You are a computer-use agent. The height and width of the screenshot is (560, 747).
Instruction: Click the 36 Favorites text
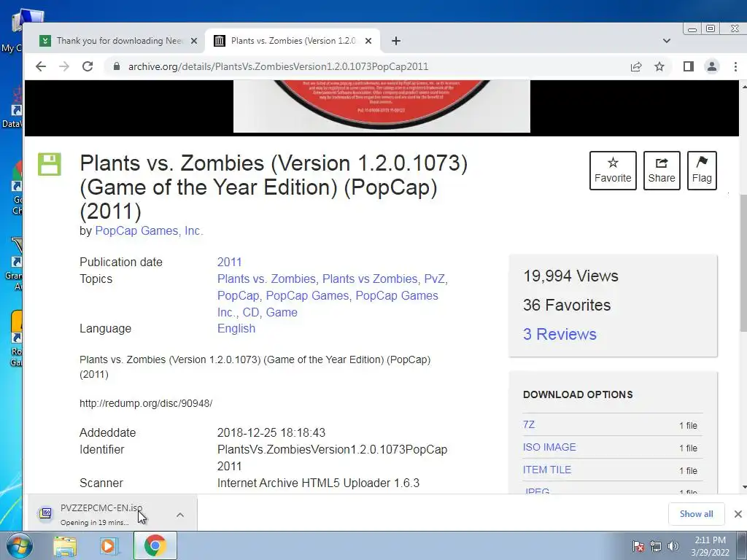click(567, 306)
